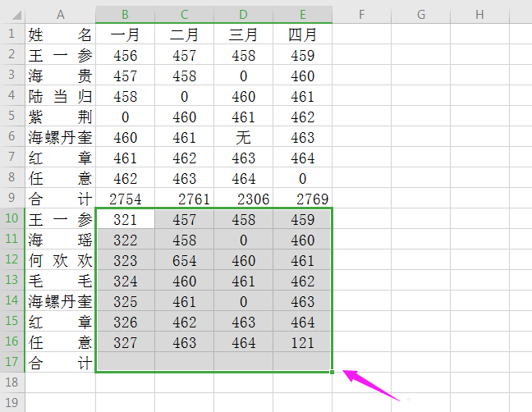Click header cell 姓名
532x412 pixels.
[61, 34]
